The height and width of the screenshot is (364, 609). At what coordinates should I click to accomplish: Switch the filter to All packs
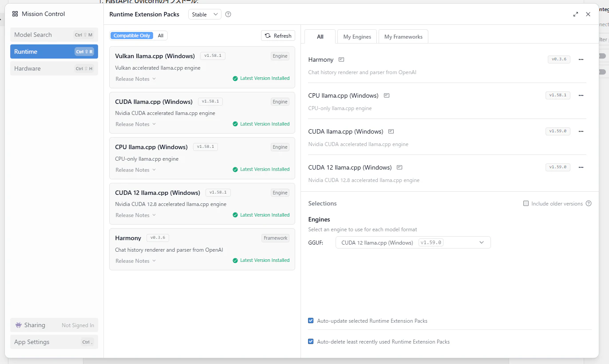pos(161,36)
